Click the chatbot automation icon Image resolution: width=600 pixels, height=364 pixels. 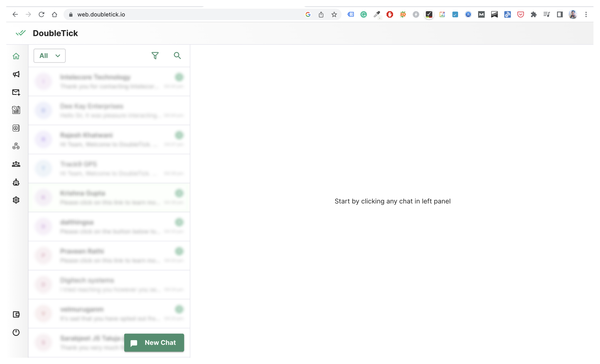click(16, 182)
